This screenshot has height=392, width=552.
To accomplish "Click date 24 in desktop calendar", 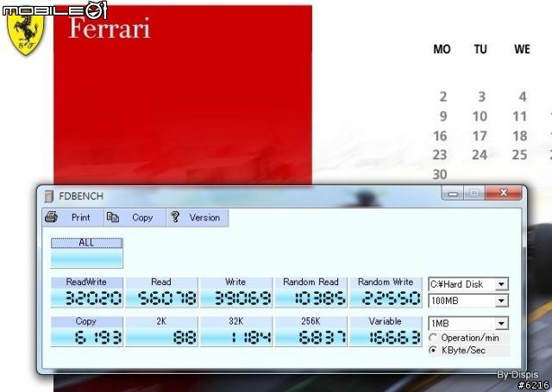I will click(480, 155).
